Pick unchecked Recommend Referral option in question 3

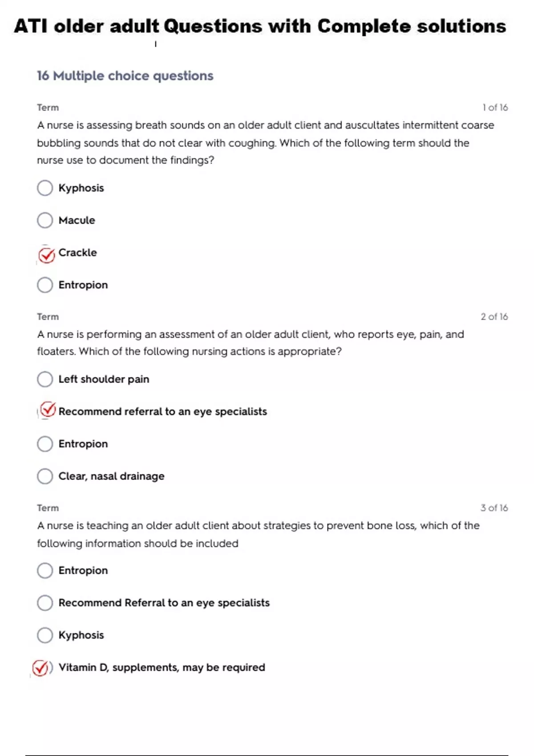tap(45, 603)
